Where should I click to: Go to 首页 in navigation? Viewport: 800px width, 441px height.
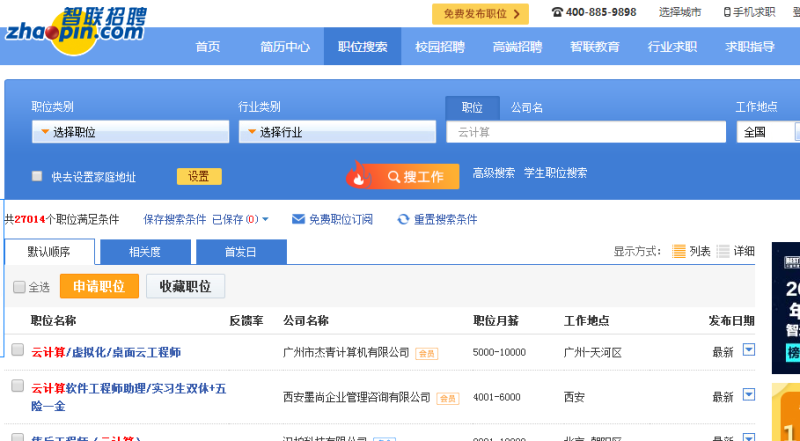(208, 47)
